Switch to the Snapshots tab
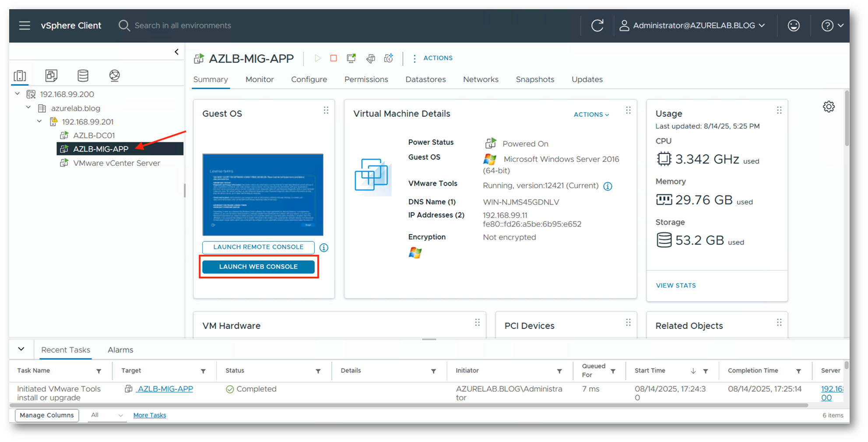 tap(534, 80)
